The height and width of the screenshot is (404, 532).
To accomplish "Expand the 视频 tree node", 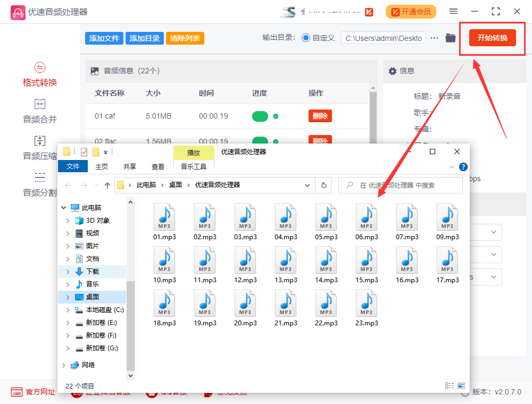I will 68,233.
